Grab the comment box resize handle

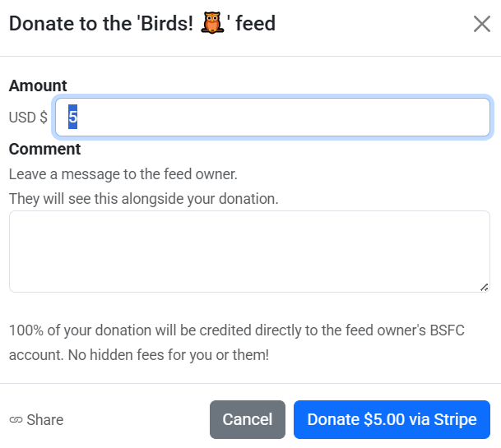[x=484, y=286]
